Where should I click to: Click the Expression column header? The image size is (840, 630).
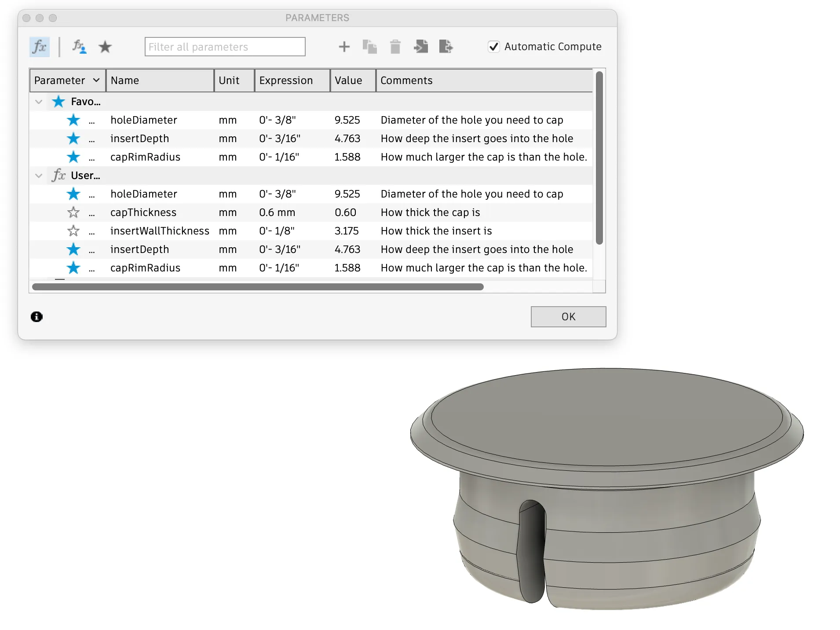(292, 81)
